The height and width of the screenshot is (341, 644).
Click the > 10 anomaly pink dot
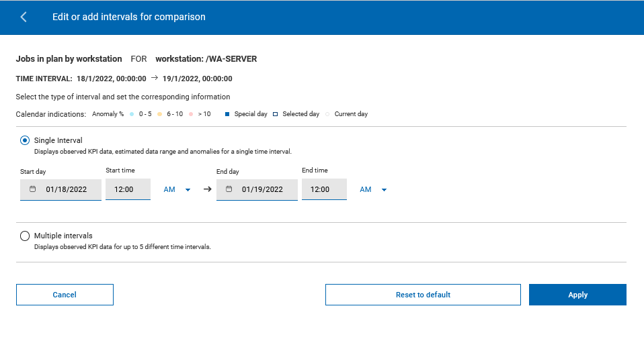click(192, 114)
